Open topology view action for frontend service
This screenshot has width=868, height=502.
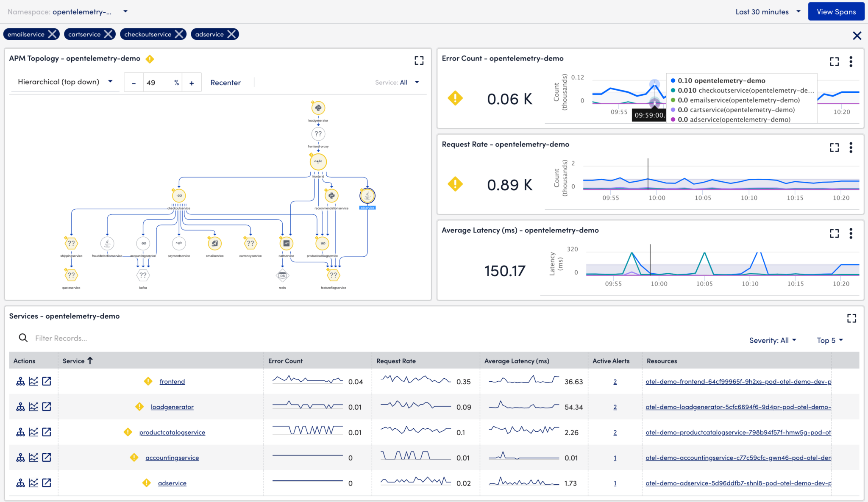point(20,381)
